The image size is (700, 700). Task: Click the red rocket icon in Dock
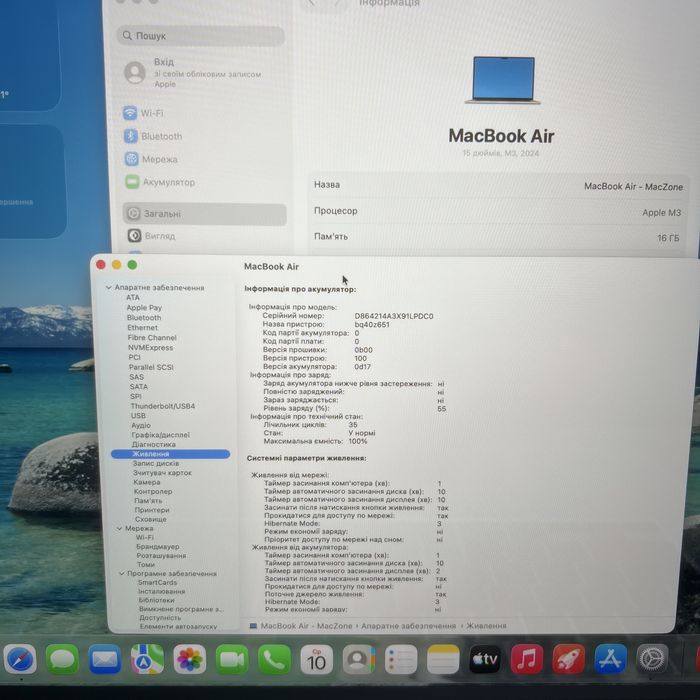[569, 659]
